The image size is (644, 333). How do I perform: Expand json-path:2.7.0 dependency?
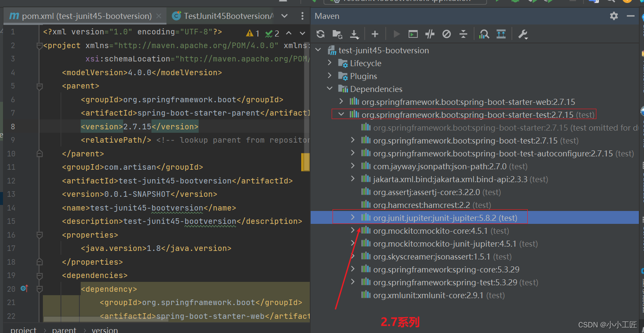click(x=353, y=166)
